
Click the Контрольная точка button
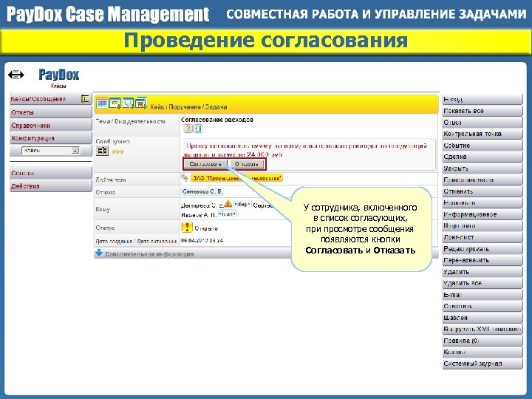pyautogui.click(x=482, y=134)
